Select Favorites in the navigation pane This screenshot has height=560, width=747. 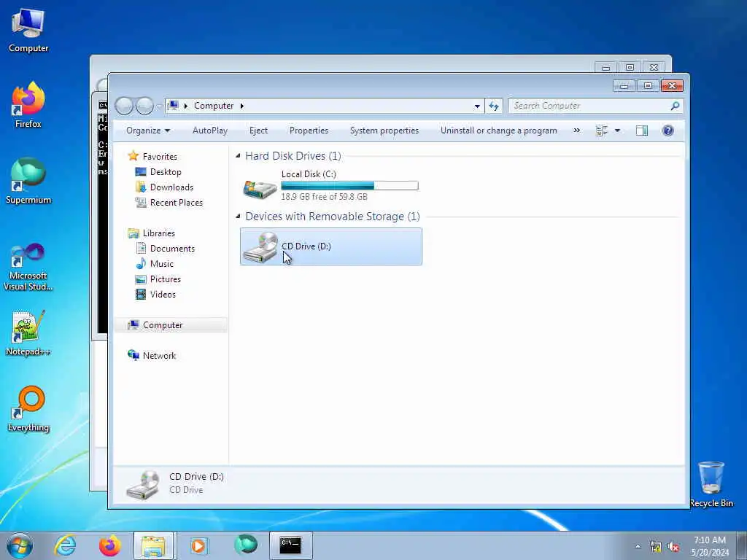click(160, 157)
